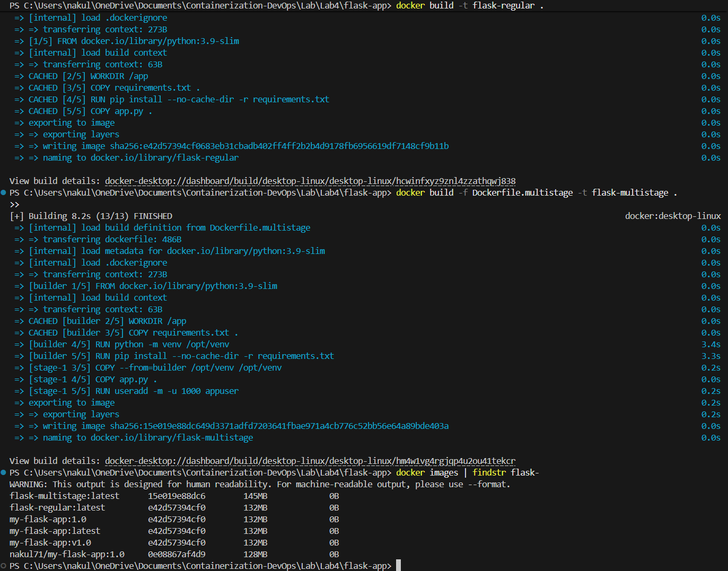728x571 pixels.
Task: Click the flask-regular:latest image name
Action: tap(57, 508)
